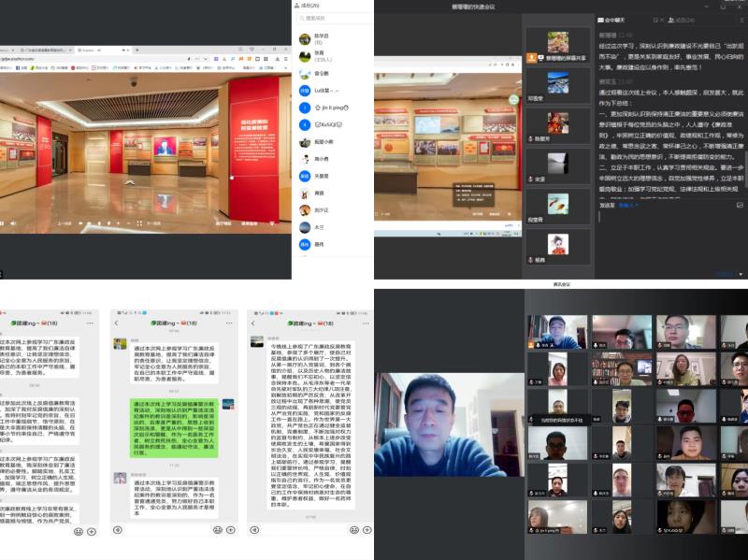Open more options in left WeChat chat

click(x=90, y=323)
